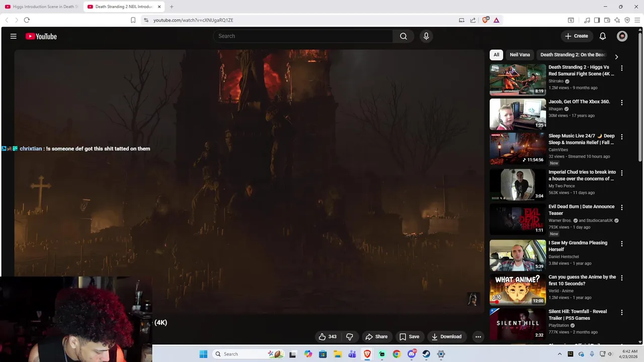
Task: Open Warner Bros. channel link
Action: 560,220
